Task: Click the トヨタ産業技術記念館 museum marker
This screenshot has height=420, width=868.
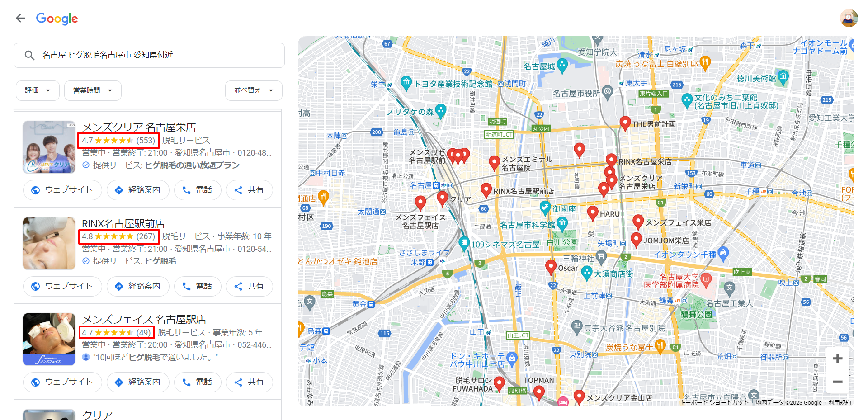Action: coord(406,83)
